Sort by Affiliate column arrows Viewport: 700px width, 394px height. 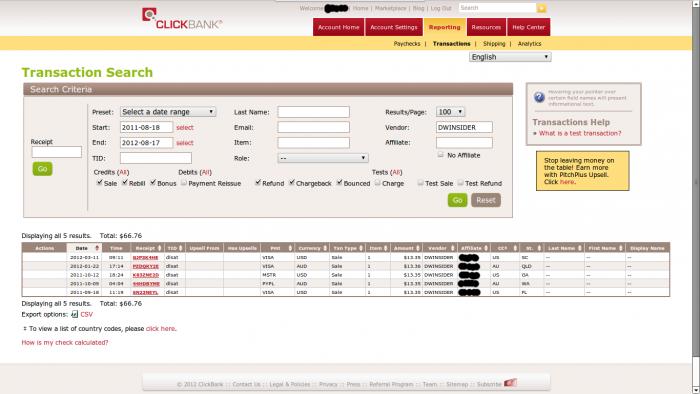(x=486, y=248)
